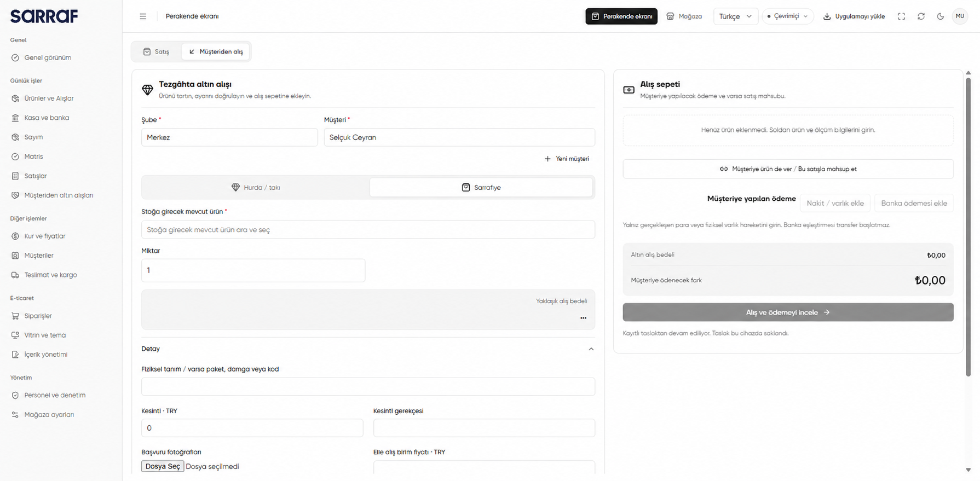The image size is (980, 481).
Task: Click Banka ödemesi ekle
Action: [x=914, y=203]
